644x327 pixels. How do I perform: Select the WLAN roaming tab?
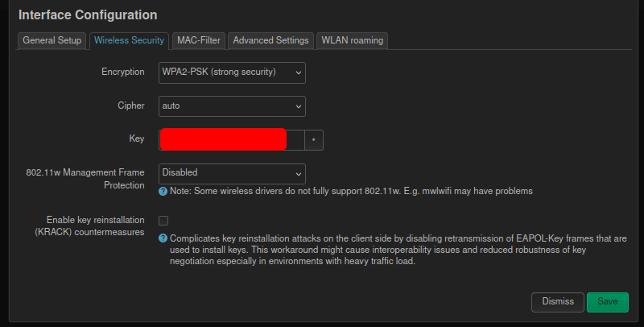coord(353,40)
